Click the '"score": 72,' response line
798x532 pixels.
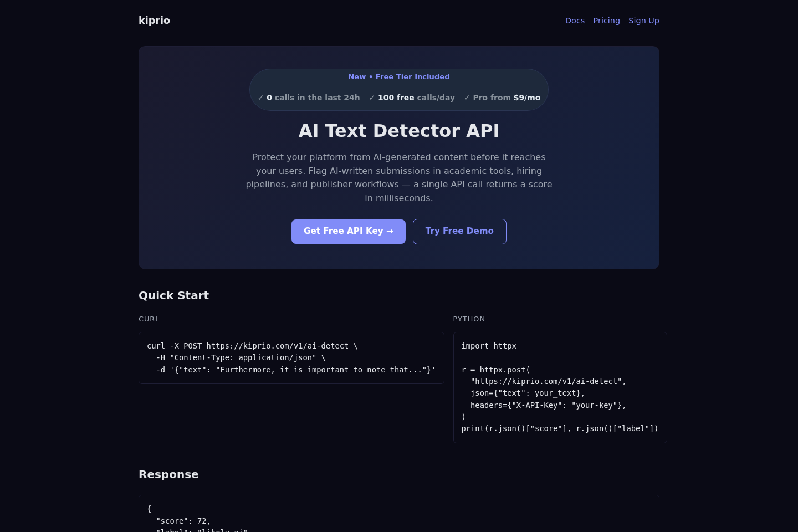point(183,521)
